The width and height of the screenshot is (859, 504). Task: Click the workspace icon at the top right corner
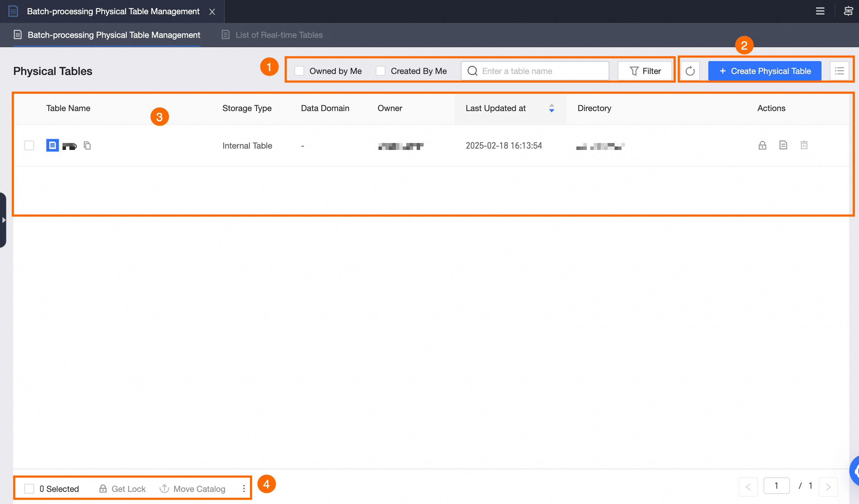[848, 11]
